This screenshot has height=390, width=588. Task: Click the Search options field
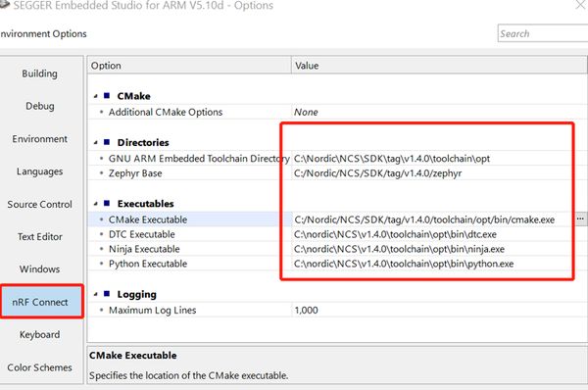pos(543,33)
